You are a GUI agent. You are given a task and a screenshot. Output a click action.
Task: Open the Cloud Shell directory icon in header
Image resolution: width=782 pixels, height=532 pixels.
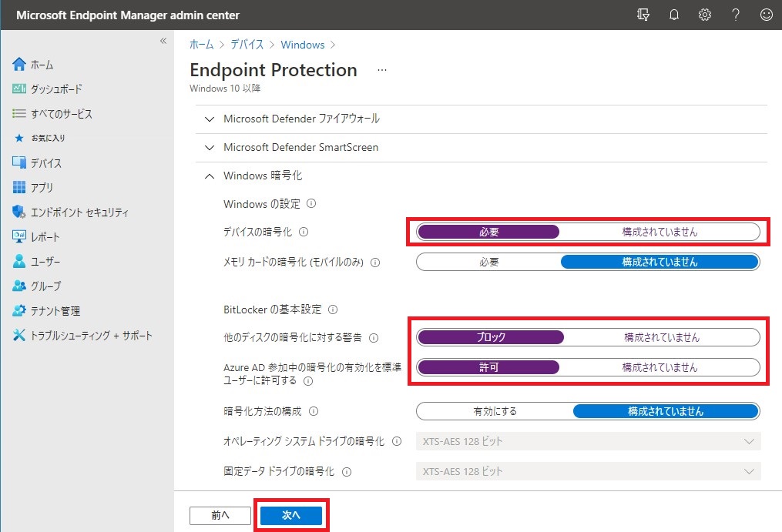[x=643, y=15]
